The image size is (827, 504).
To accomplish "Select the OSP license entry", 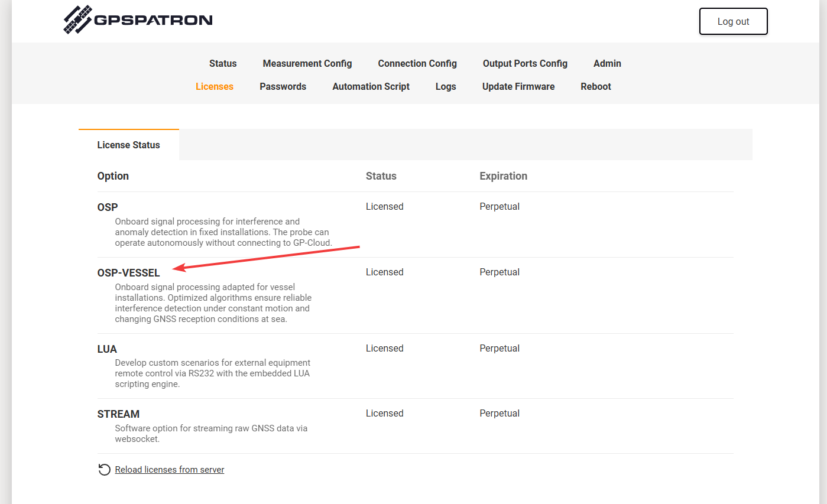I will click(x=108, y=207).
